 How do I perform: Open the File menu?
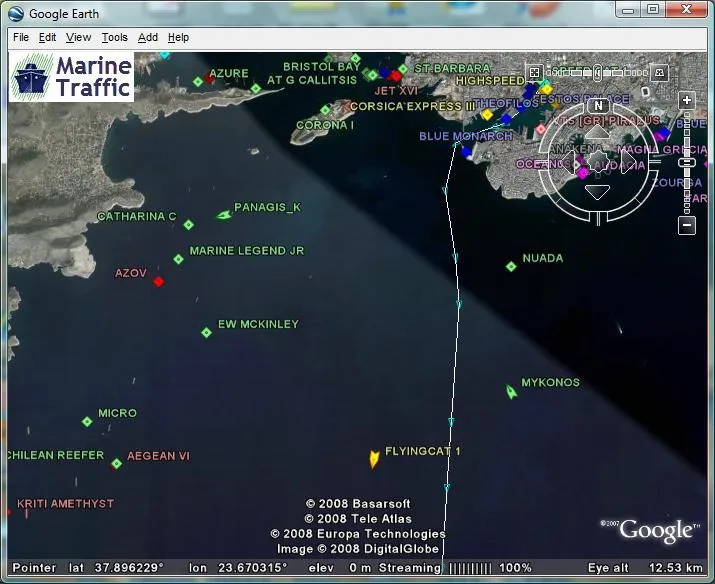coord(21,37)
